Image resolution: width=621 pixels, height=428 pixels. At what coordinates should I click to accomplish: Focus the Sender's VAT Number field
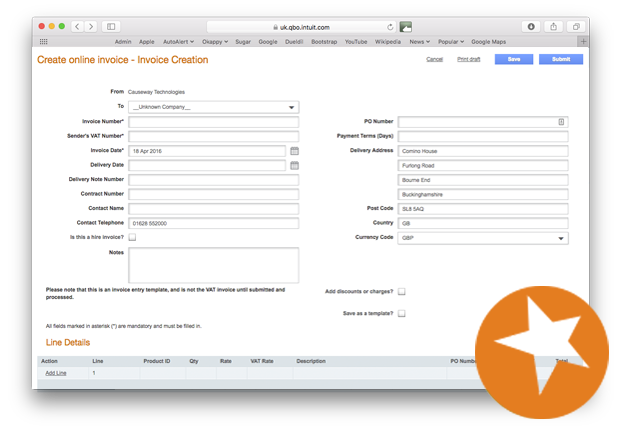tap(213, 136)
